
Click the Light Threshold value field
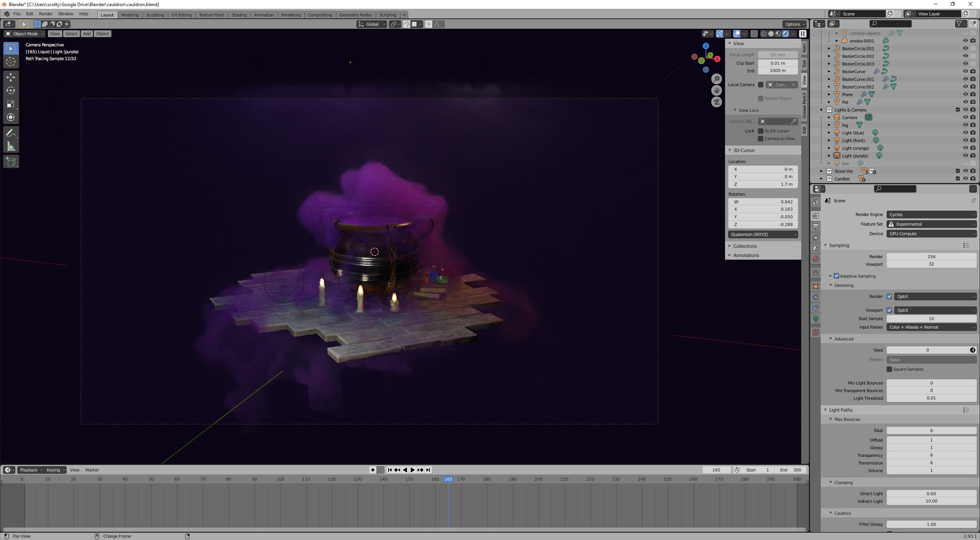(932, 398)
